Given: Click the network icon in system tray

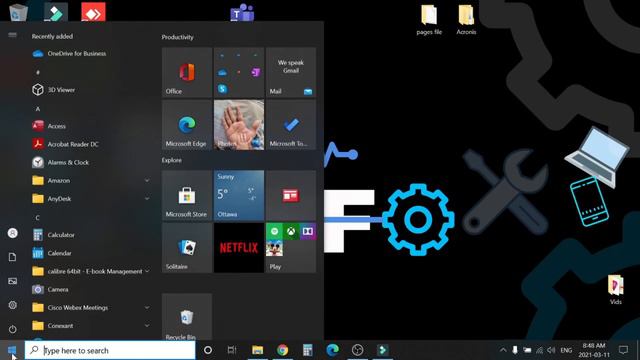Looking at the screenshot, I should pos(539,350).
